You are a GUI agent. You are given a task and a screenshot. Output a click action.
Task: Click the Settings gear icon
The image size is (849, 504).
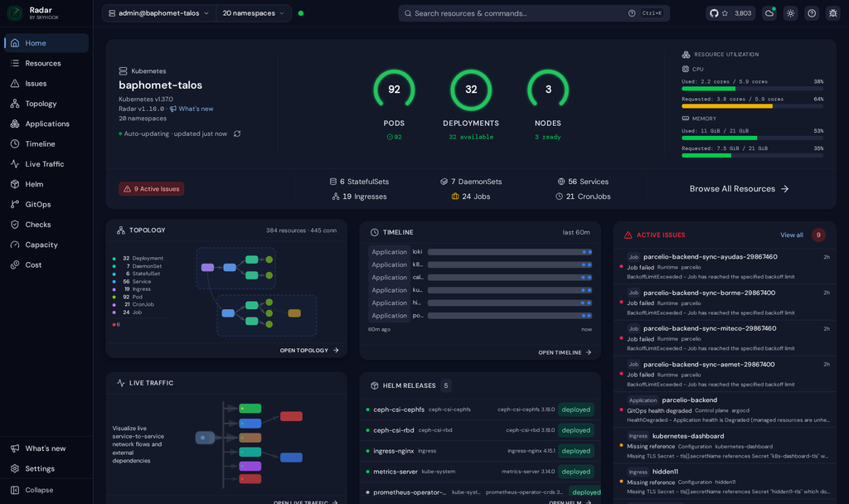coord(15,468)
